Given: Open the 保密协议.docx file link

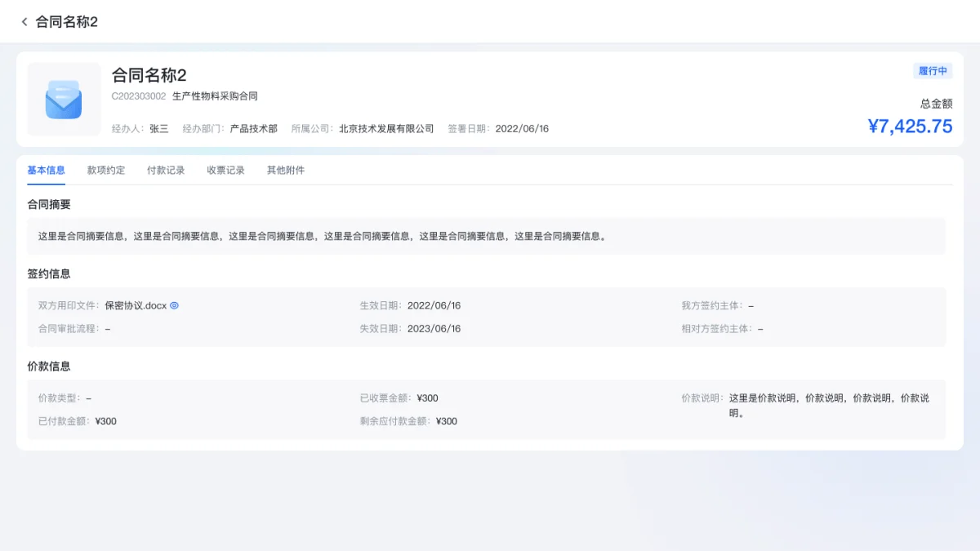Looking at the screenshot, I should (x=136, y=306).
